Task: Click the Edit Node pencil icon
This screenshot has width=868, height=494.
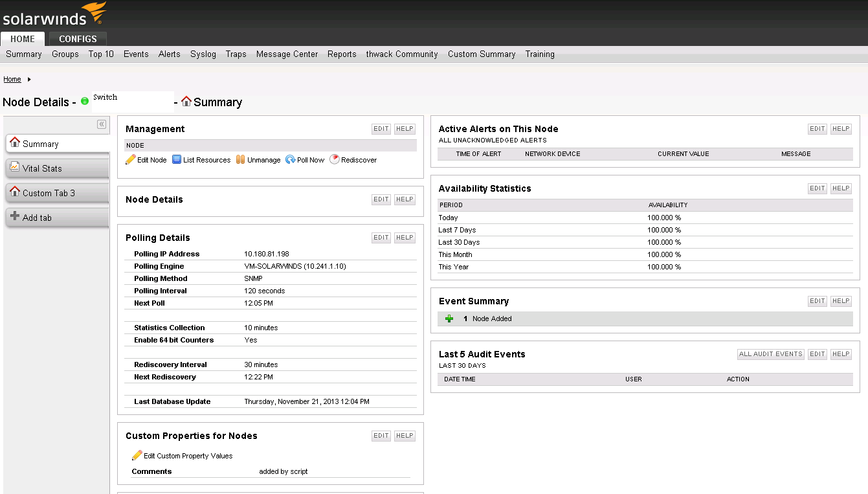Action: pos(130,160)
